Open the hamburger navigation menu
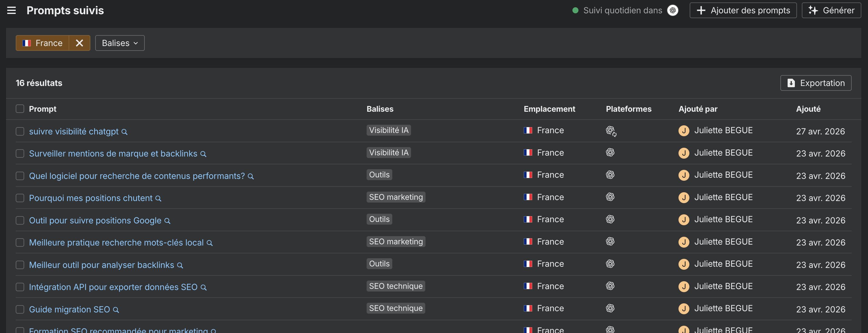 [x=11, y=10]
